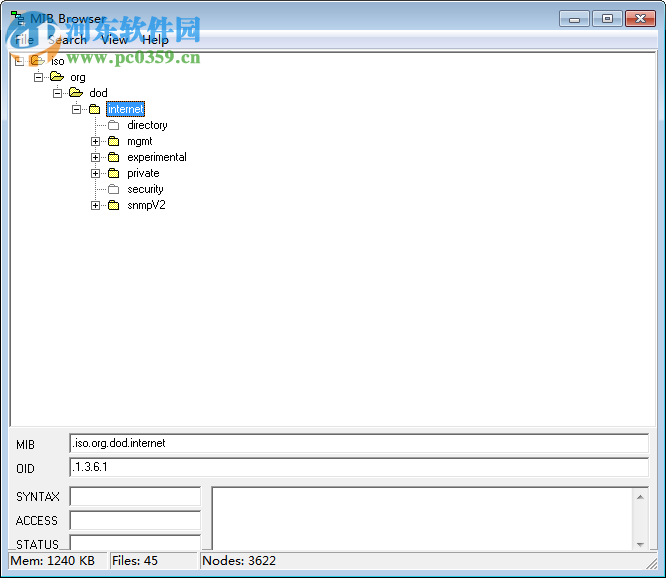Open the File menu

pos(24,40)
